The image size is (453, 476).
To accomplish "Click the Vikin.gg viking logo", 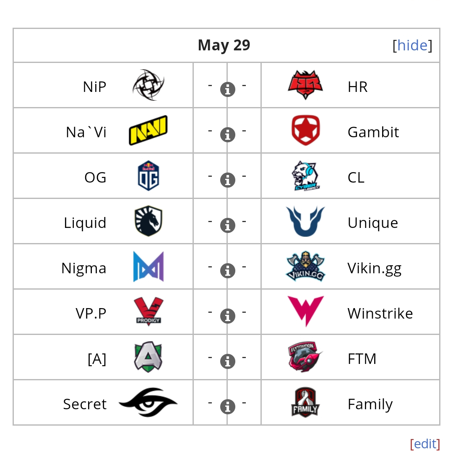I will click(305, 266).
